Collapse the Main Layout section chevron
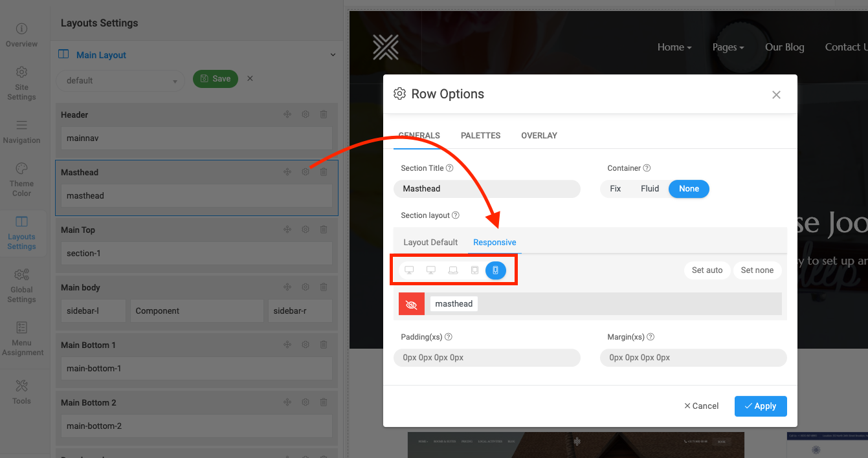This screenshot has width=868, height=458. tap(333, 55)
